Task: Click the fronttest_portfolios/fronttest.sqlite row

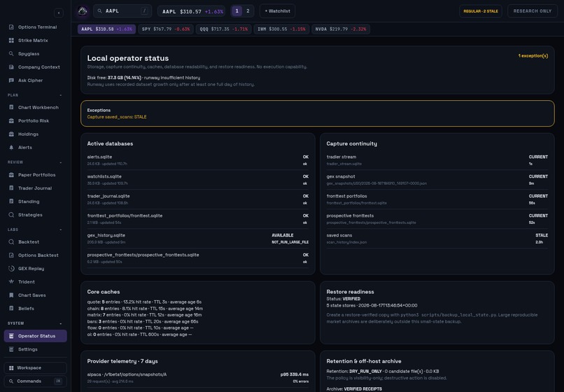Action: (198, 219)
